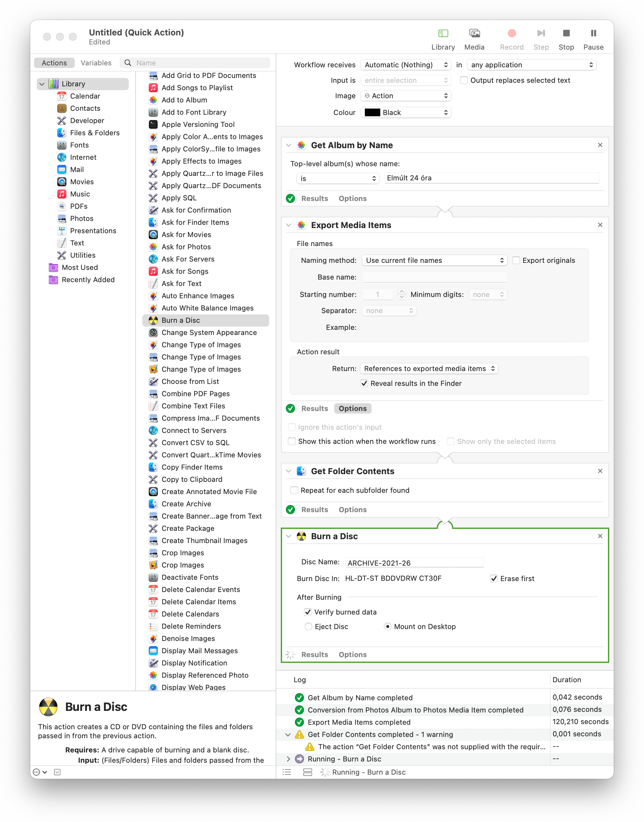This screenshot has height=822, width=644.
Task: Select the Movies library category icon
Action: (62, 182)
